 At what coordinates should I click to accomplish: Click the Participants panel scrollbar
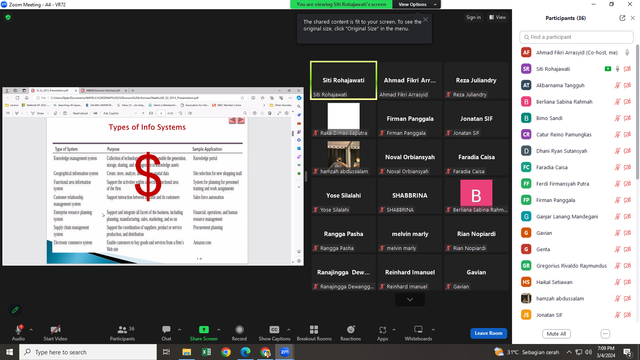638,113
